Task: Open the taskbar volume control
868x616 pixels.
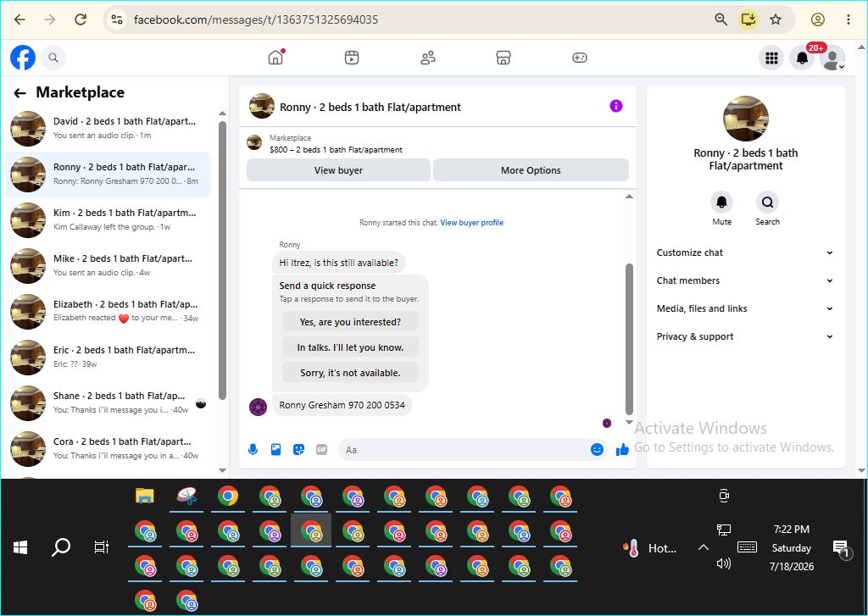Action: [x=724, y=563]
